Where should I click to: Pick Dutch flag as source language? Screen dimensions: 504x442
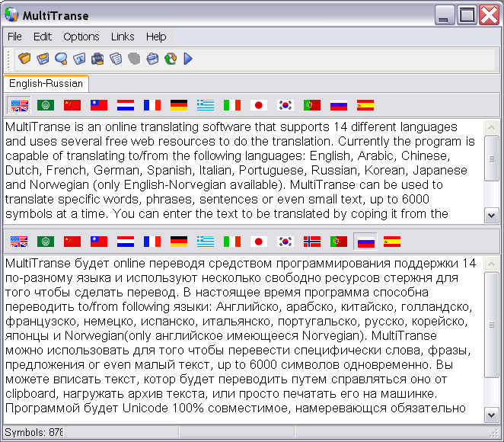point(126,105)
